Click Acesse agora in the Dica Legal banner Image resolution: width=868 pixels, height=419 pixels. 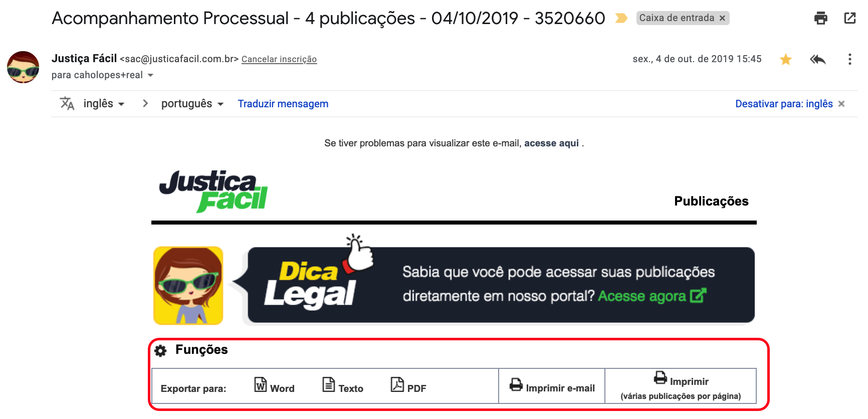click(652, 296)
